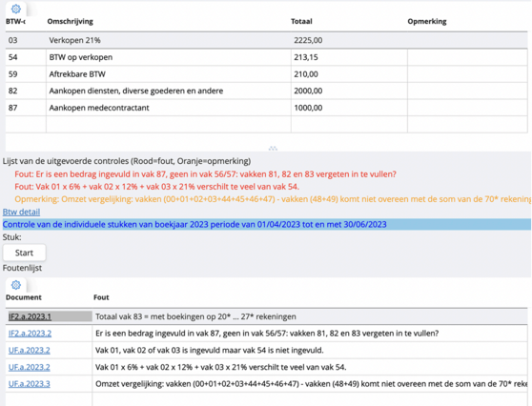Open the Btw detail link
The width and height of the screenshot is (532, 406).
pos(21,212)
